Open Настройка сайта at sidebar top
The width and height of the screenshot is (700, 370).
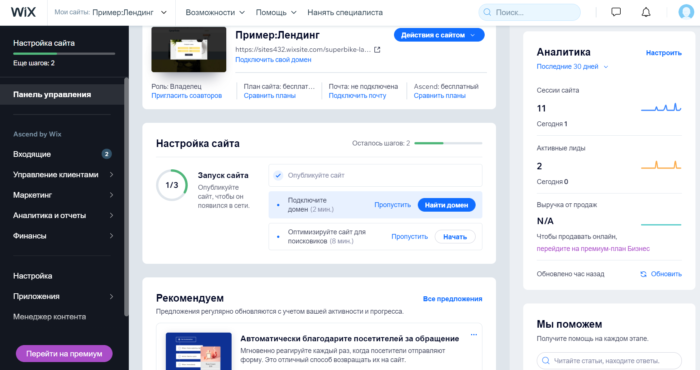pyautogui.click(x=44, y=43)
